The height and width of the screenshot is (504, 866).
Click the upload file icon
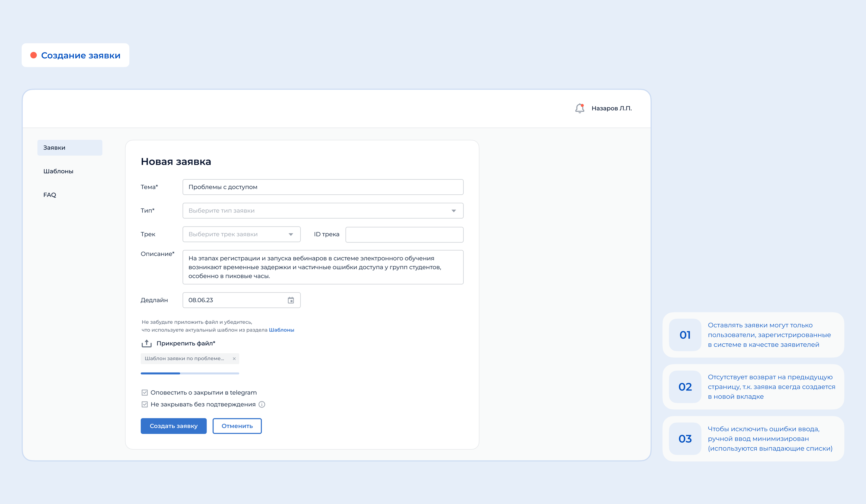click(x=146, y=343)
